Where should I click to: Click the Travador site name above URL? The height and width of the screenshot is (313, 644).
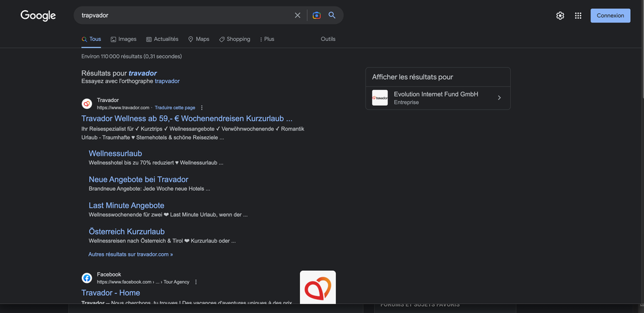(x=108, y=100)
